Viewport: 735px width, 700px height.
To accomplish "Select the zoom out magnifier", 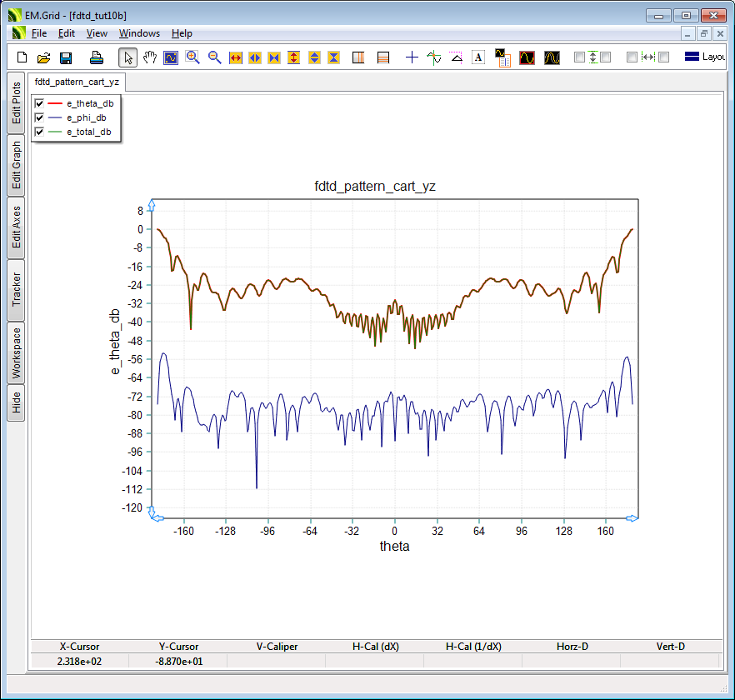I will click(x=214, y=57).
